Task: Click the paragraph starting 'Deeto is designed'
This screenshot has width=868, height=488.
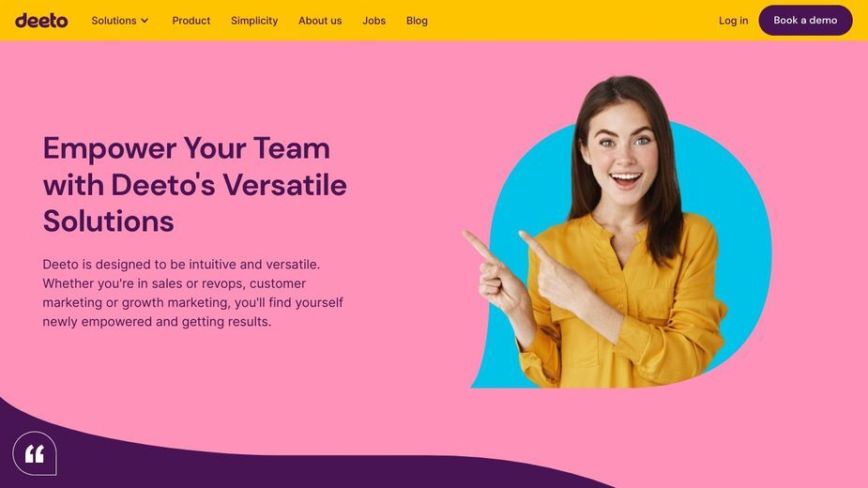Action: click(x=192, y=293)
